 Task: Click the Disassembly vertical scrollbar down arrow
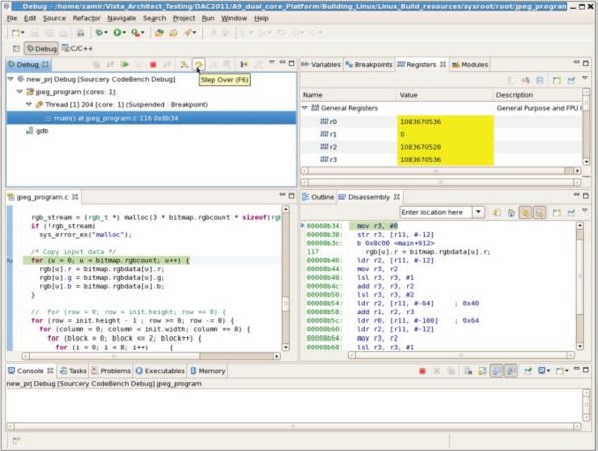tap(580, 347)
